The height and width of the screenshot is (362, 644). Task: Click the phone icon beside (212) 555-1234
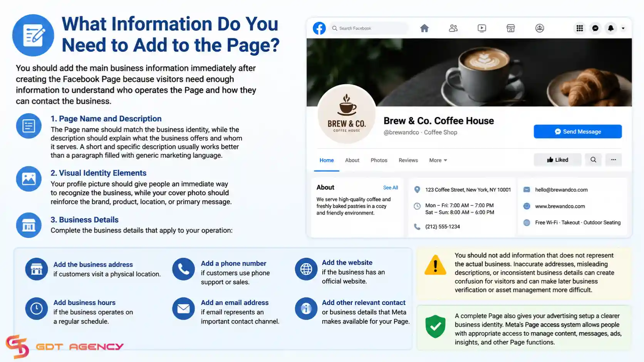tap(417, 227)
